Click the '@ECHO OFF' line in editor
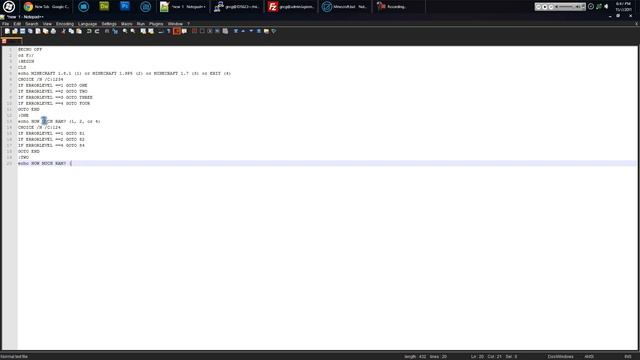This screenshot has width=640, height=360. point(30,49)
